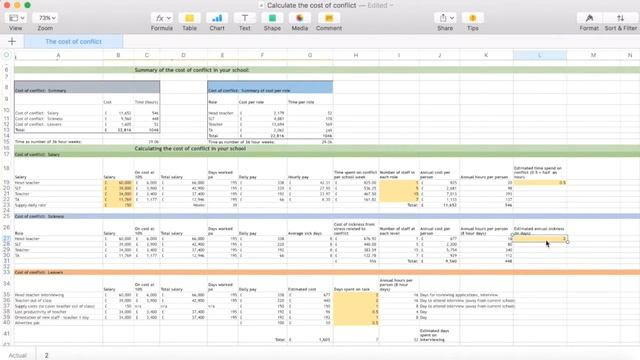The image size is (640, 360).
Task: Select column J header
Action: (x=440, y=55)
